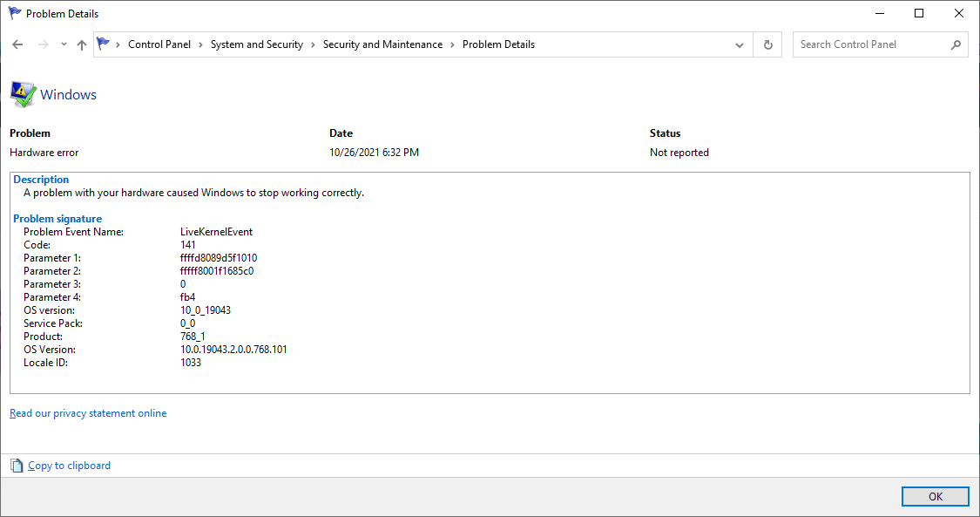This screenshot has width=980, height=517.
Task: Open the privacy statement online link
Action: [88, 413]
